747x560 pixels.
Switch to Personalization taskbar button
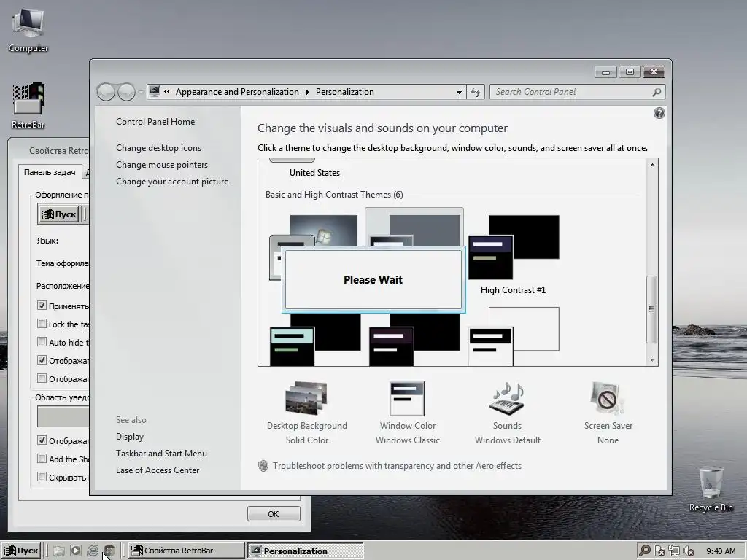[x=306, y=551]
